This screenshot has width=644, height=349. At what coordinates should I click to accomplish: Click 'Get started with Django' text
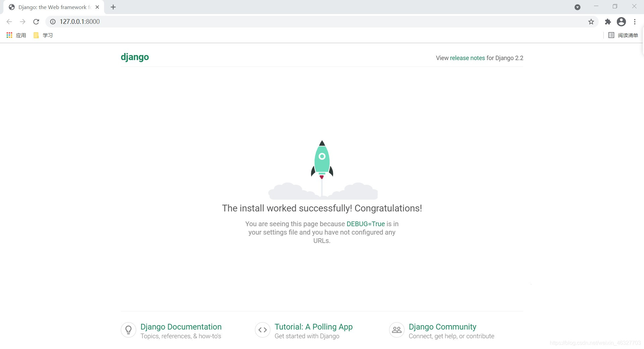(307, 336)
